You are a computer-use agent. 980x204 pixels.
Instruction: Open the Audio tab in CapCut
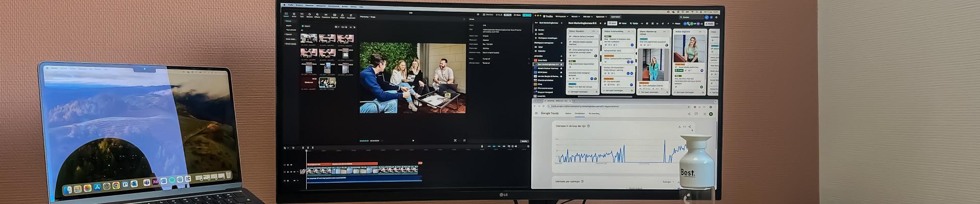294,15
